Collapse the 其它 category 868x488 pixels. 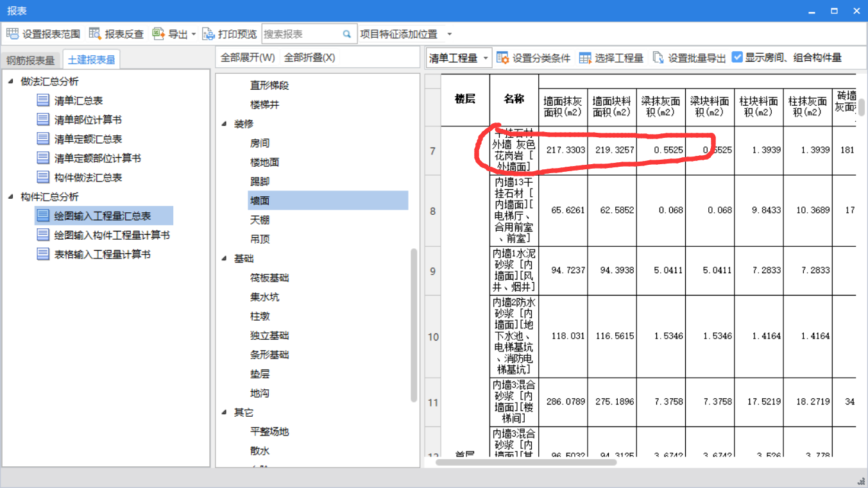224,412
